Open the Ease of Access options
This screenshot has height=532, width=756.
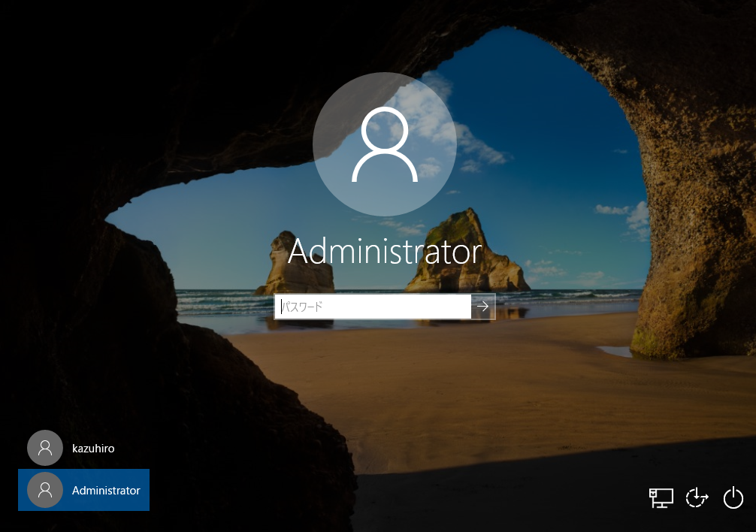click(x=697, y=497)
